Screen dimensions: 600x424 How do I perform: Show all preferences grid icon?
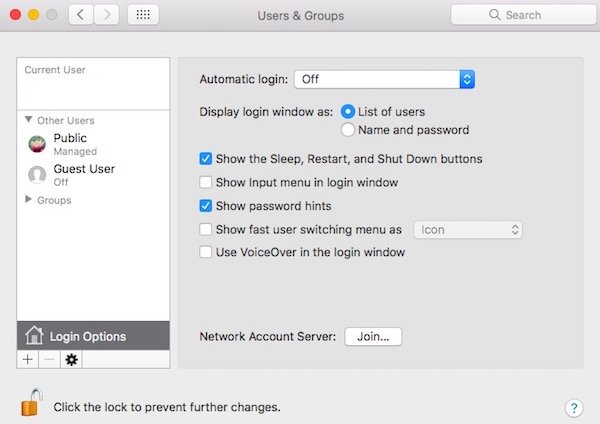click(x=143, y=15)
